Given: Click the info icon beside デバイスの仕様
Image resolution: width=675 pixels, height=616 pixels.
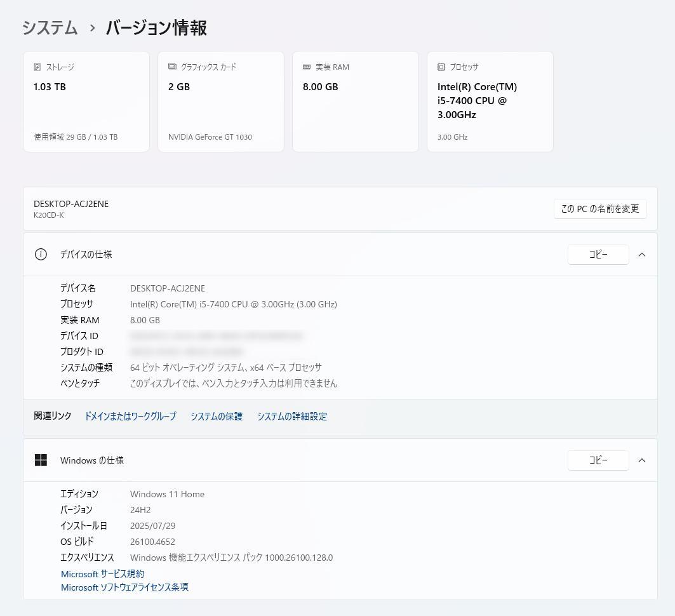Looking at the screenshot, I should click(x=41, y=254).
